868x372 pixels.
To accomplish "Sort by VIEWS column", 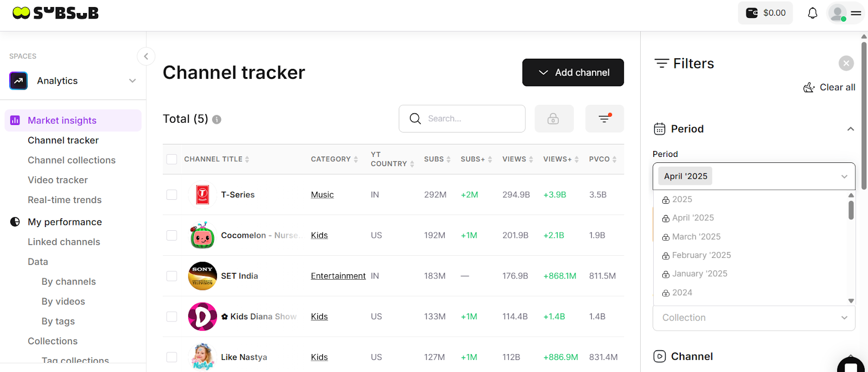I will pos(518,159).
